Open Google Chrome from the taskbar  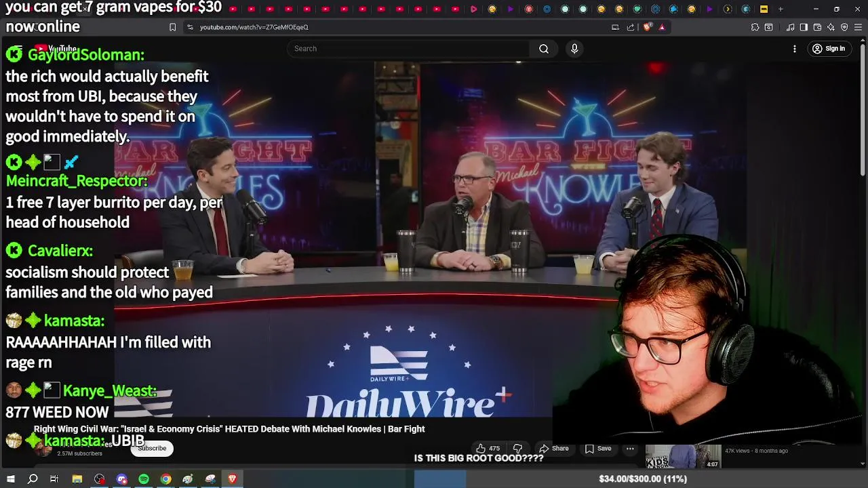pyautogui.click(x=166, y=479)
